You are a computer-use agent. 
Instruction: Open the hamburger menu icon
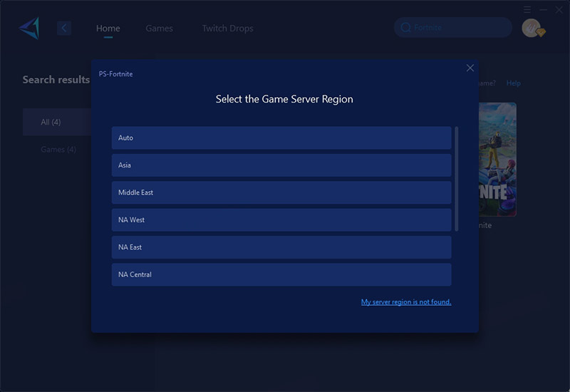[527, 10]
